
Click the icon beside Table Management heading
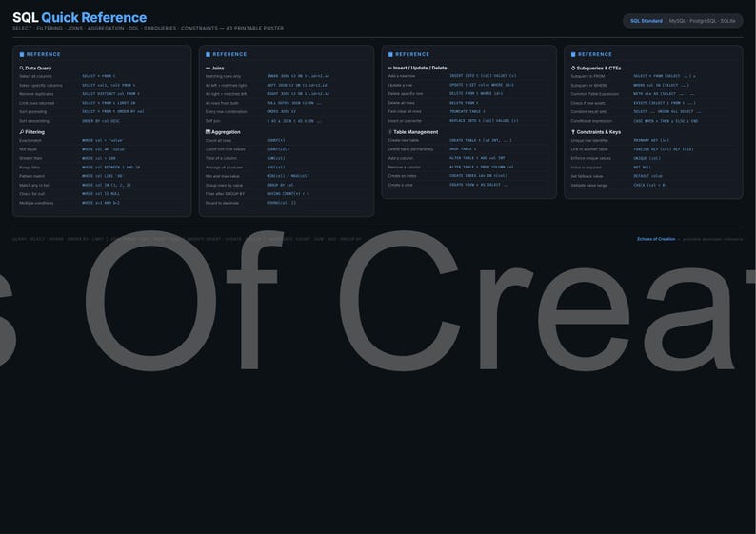click(390, 132)
